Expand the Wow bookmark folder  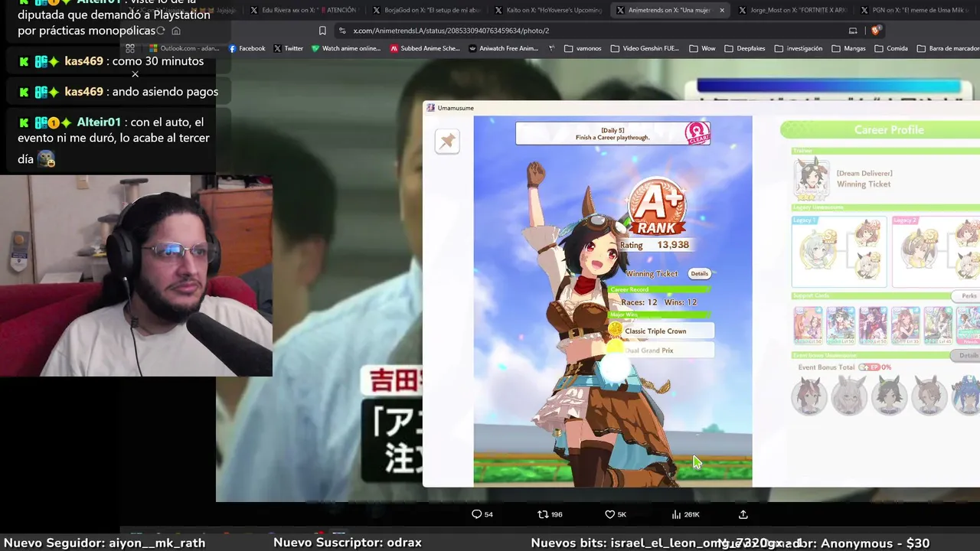702,48
